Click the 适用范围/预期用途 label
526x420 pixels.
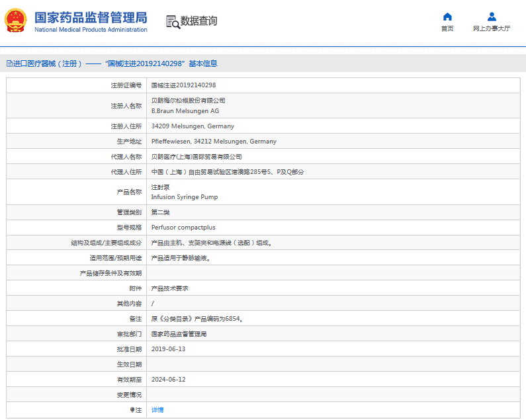[116, 258]
